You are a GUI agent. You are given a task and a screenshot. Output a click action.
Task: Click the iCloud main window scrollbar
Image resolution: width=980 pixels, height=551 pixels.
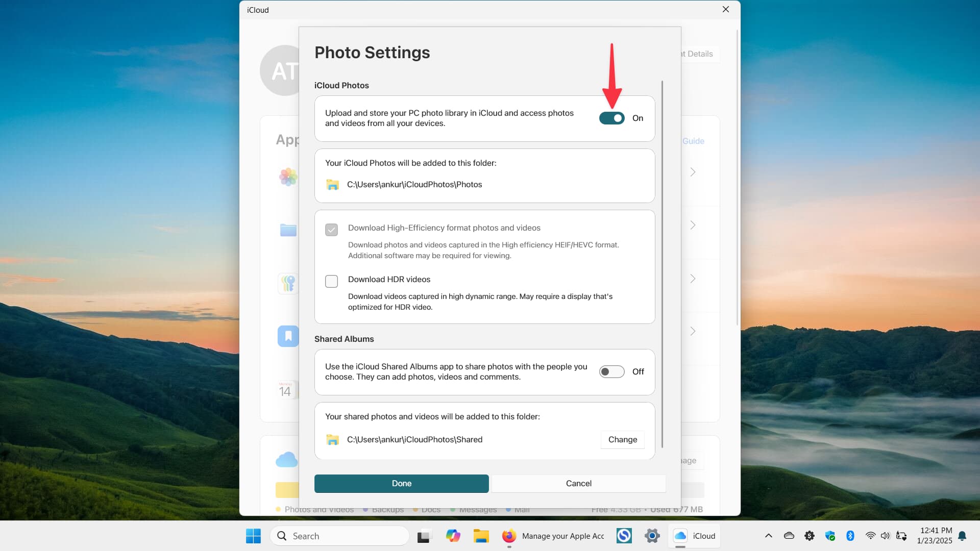pos(737,178)
